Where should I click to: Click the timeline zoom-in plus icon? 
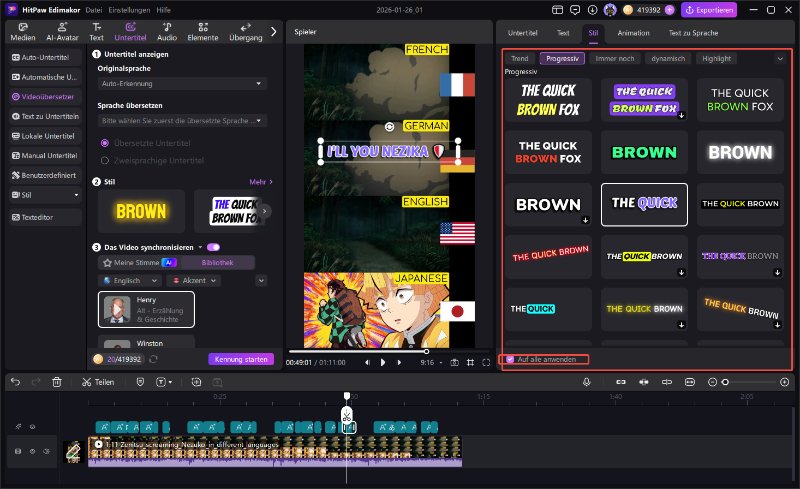[783, 382]
